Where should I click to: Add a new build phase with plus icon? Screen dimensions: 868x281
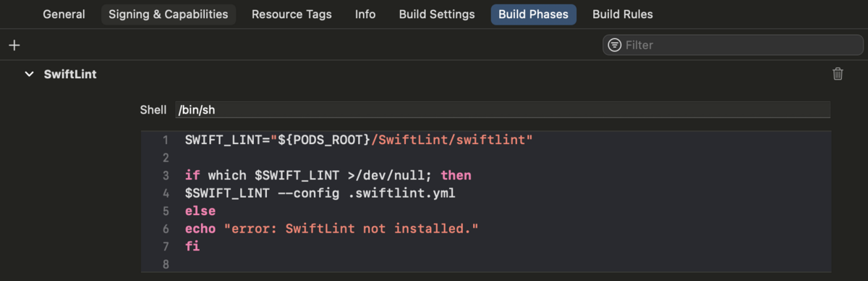click(14, 45)
